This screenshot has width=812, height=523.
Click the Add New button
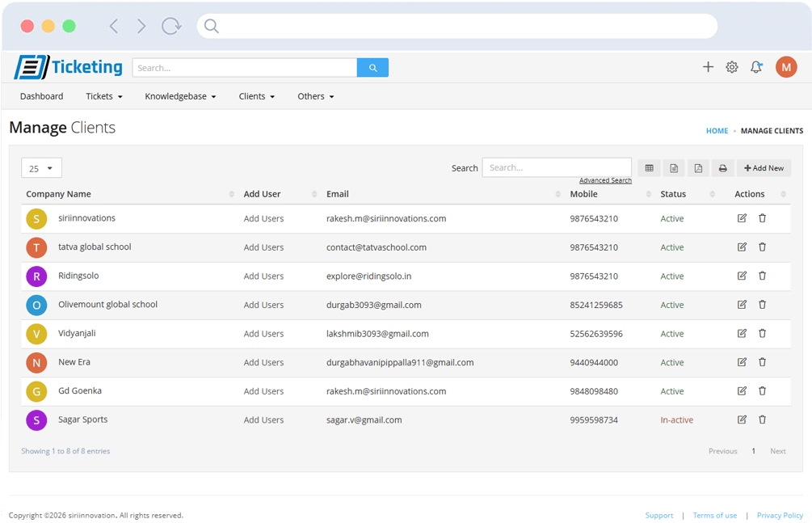click(764, 168)
